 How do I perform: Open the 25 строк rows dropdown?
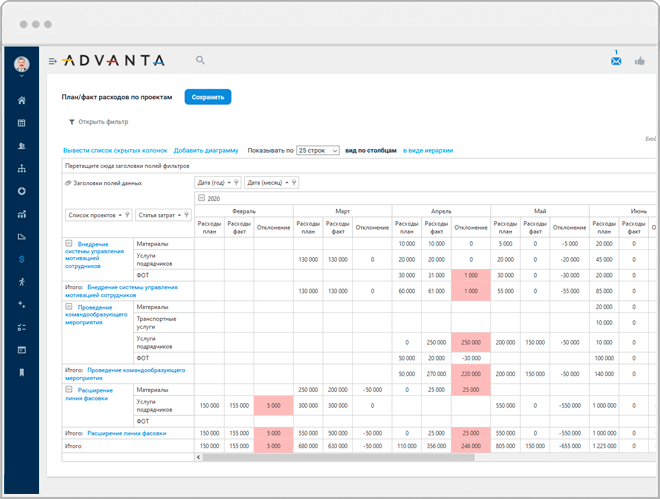[318, 150]
